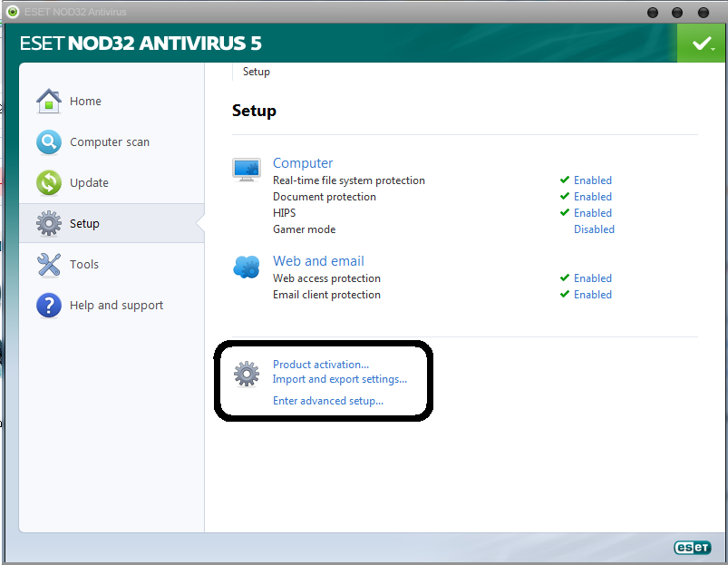
Task: Click the Real-time file system protection label
Action: (x=349, y=180)
